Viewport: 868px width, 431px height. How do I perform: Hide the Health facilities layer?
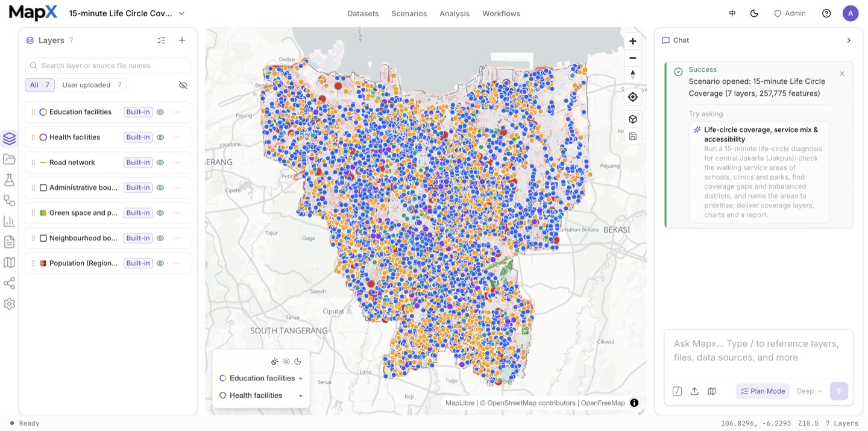coord(160,137)
